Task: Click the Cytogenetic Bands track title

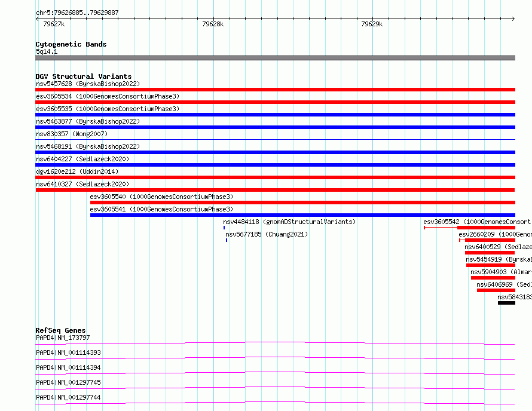Action: tap(71, 44)
